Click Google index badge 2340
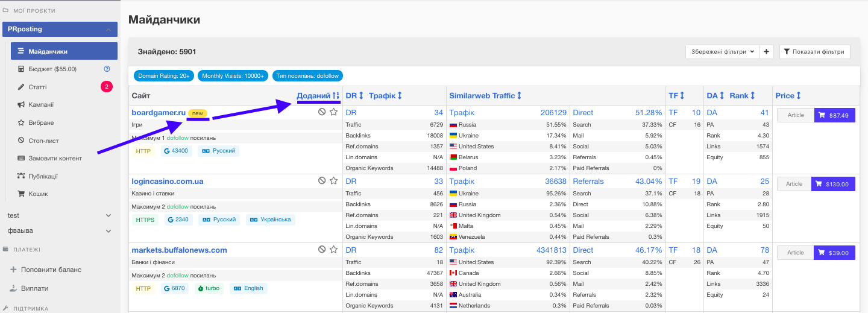This screenshot has height=313, width=868. tap(177, 220)
